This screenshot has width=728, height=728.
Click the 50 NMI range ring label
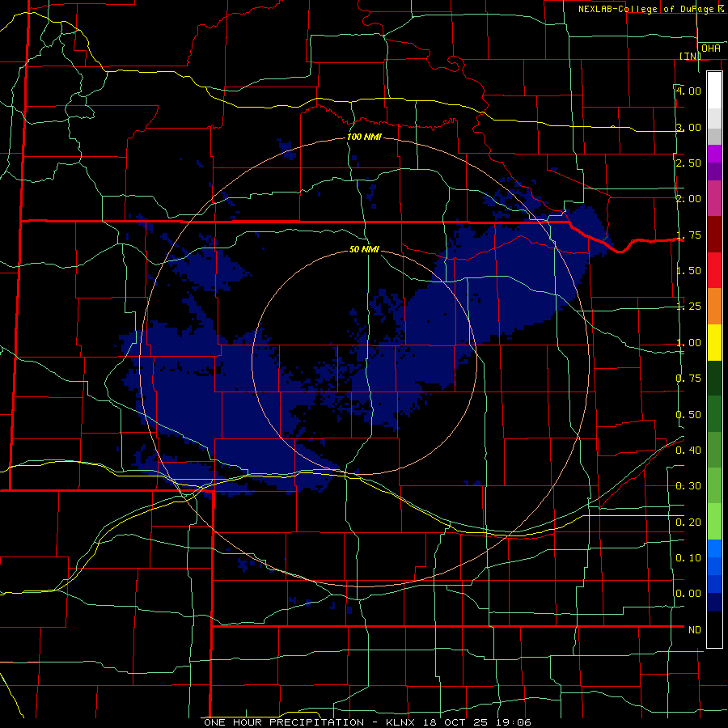[365, 249]
